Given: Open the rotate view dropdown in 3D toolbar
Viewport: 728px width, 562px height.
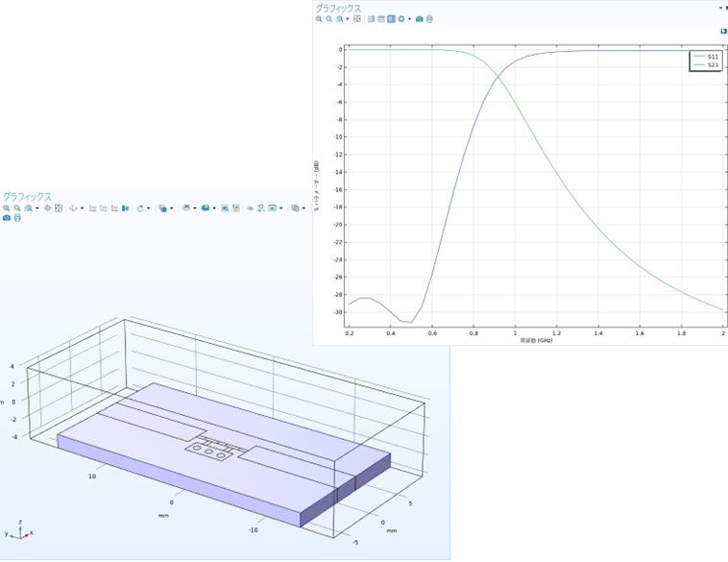Looking at the screenshot, I should coord(149,208).
